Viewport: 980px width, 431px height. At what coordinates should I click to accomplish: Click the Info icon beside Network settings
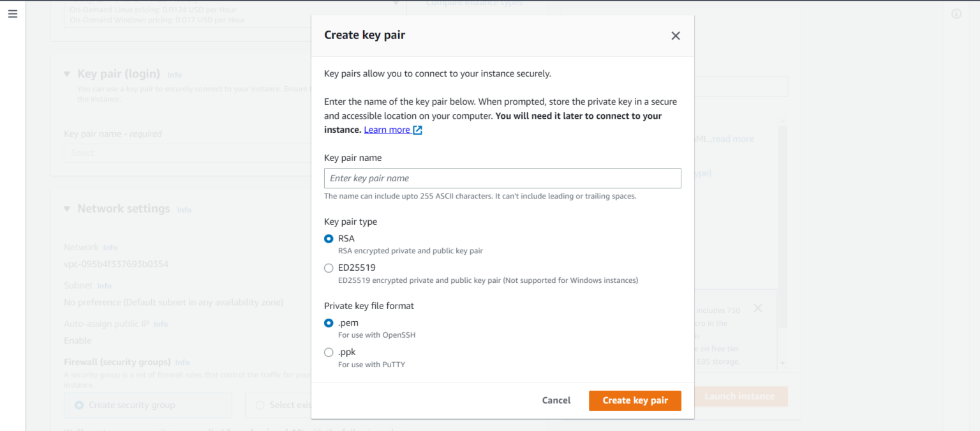coord(184,209)
